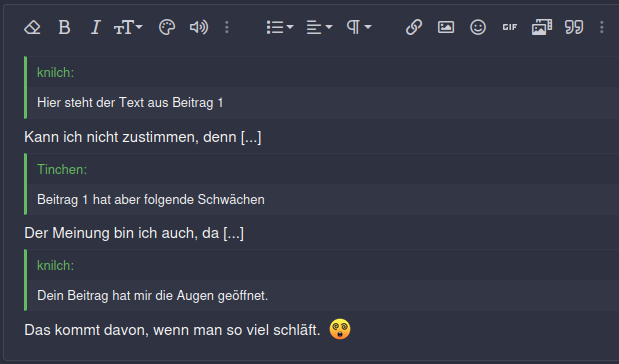The image size is (619, 364).
Task: Expand the text alignment dropdown
Action: (319, 27)
